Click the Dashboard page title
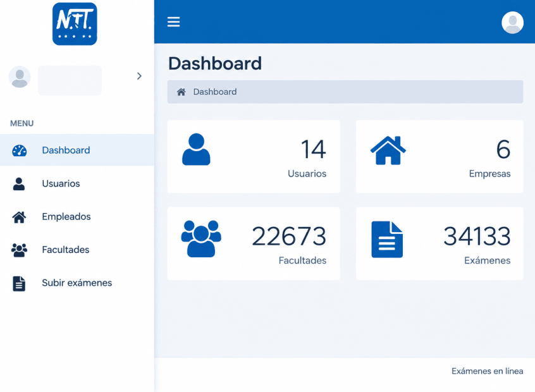The height and width of the screenshot is (392, 535). [x=215, y=63]
